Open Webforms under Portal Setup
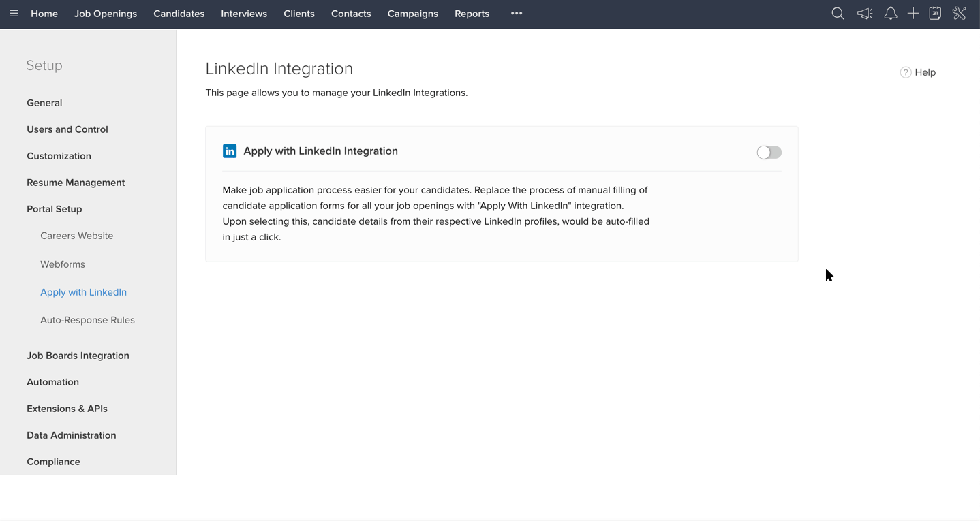 pos(63,264)
